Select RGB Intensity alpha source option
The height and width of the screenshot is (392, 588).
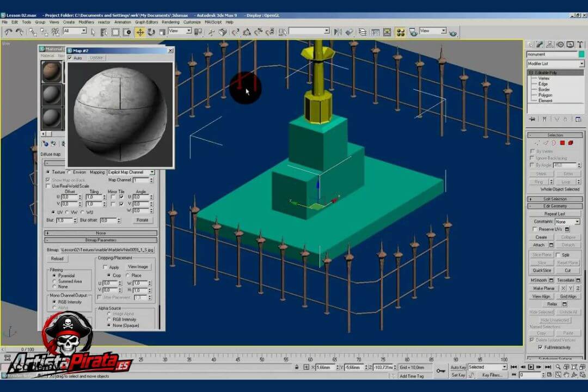click(109, 320)
